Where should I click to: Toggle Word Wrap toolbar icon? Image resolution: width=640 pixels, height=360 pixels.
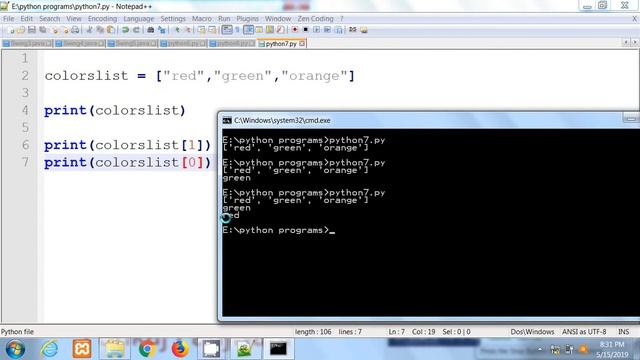pos(227,30)
